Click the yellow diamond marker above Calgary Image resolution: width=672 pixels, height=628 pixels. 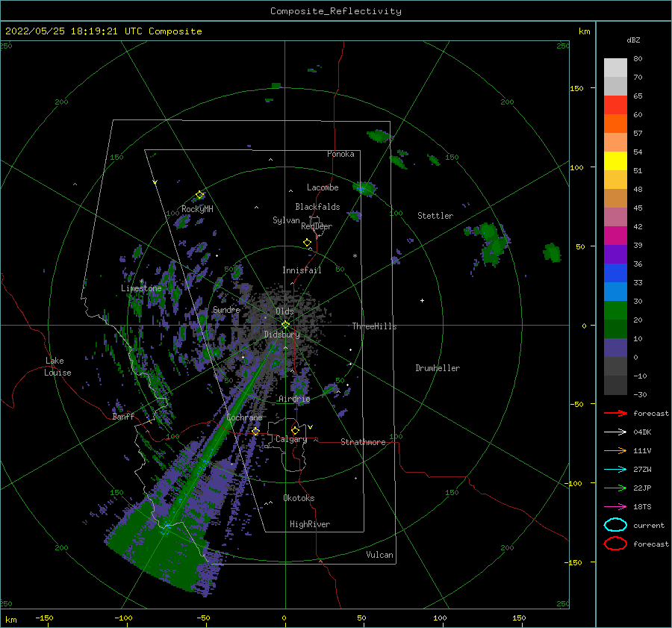pyautogui.click(x=295, y=430)
